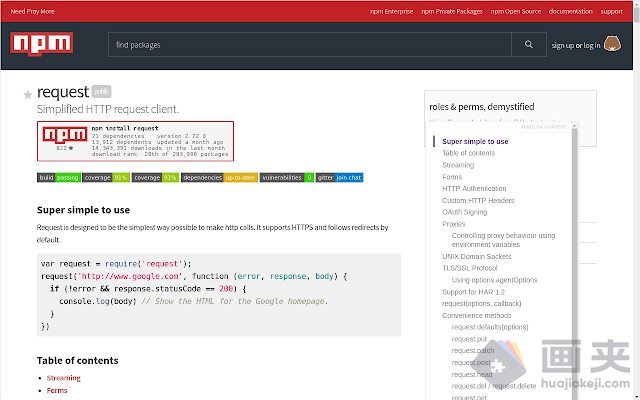Open the gitter join chat badge

(x=339, y=177)
